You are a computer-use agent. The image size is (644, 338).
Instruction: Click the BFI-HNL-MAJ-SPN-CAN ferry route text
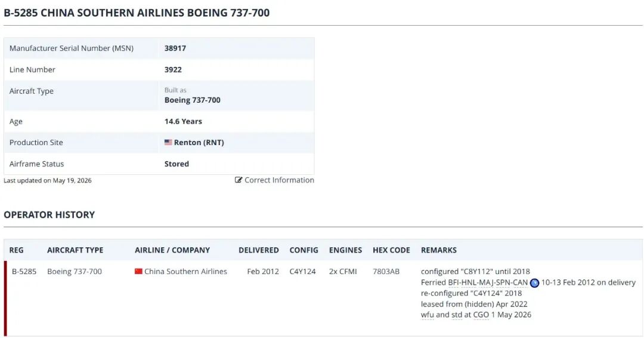[488, 282]
